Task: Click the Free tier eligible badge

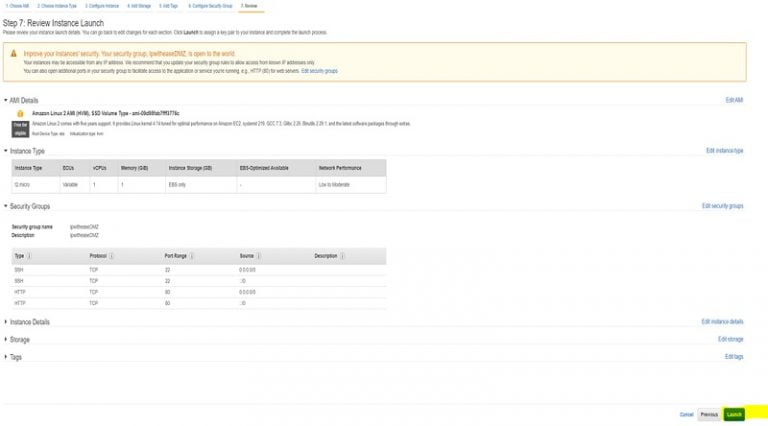Action: click(20, 129)
